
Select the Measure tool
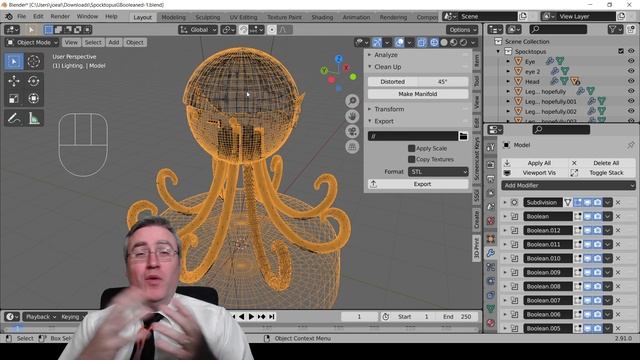[33, 118]
